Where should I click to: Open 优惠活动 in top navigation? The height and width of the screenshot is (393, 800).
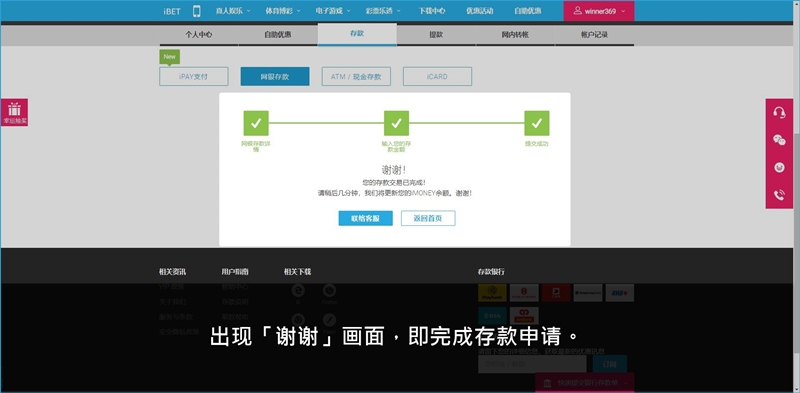click(480, 11)
